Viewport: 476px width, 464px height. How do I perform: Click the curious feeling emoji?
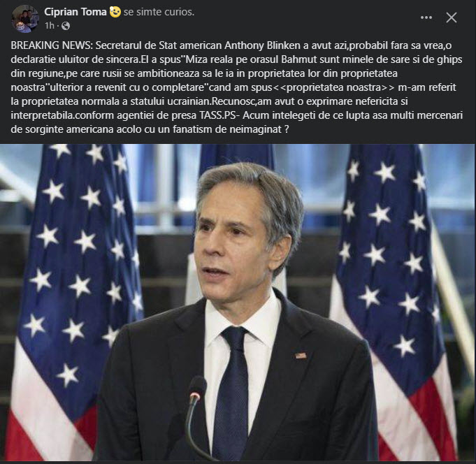click(x=115, y=12)
